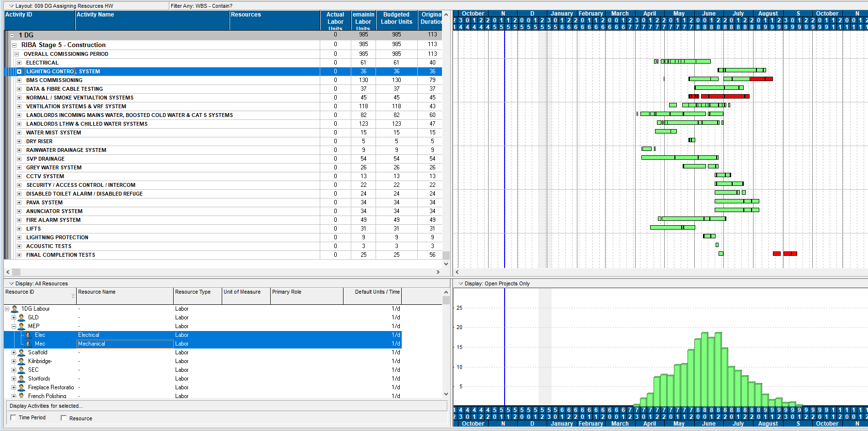Click the Mec resource person icon

(x=29, y=344)
